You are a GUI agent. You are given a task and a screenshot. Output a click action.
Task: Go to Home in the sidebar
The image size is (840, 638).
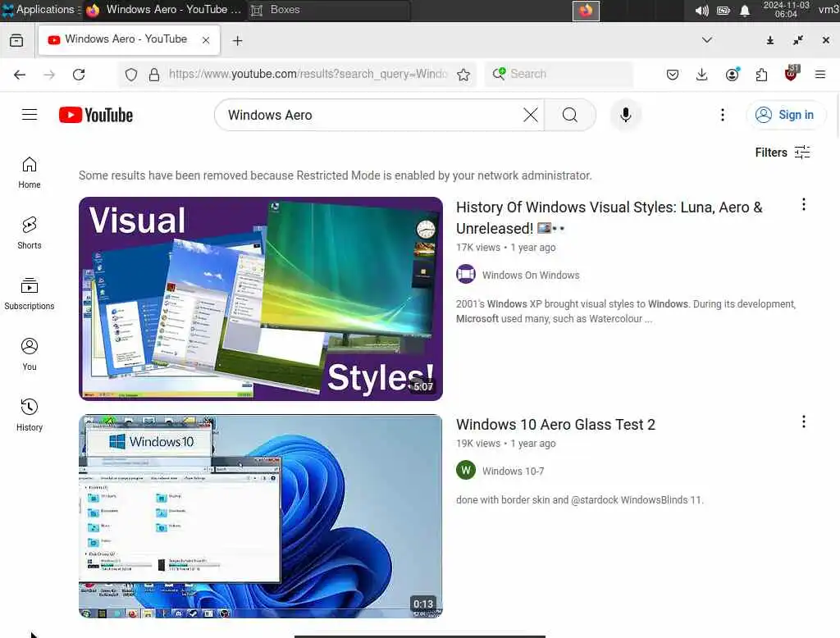pos(30,172)
